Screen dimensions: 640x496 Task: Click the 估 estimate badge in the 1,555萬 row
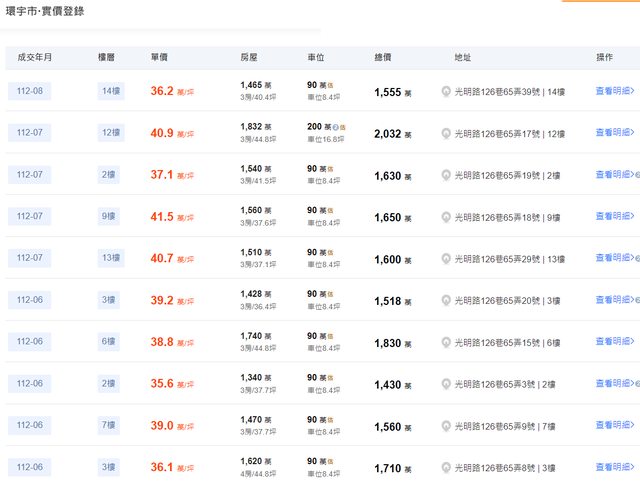point(331,86)
